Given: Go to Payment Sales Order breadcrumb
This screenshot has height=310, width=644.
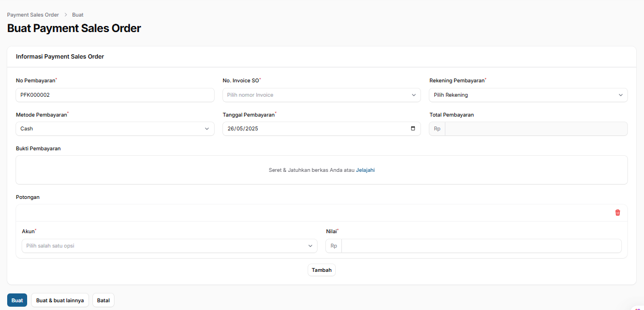Looking at the screenshot, I should pos(33,15).
